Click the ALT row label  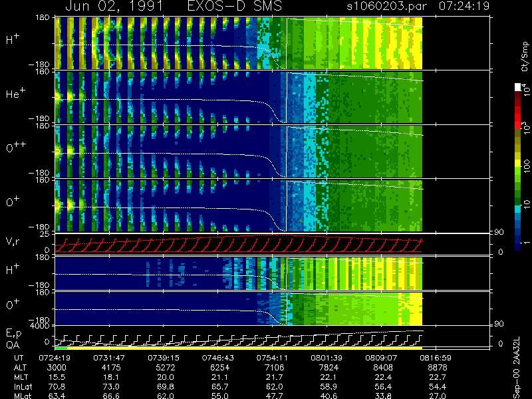[x=21, y=368]
